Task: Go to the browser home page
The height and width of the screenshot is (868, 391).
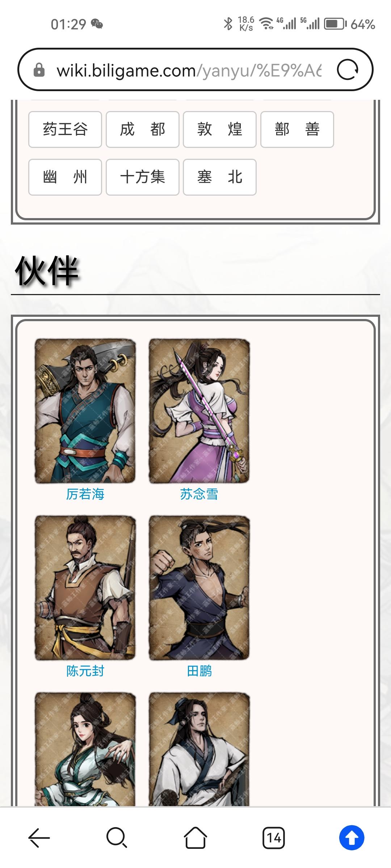Action: pyautogui.click(x=195, y=838)
